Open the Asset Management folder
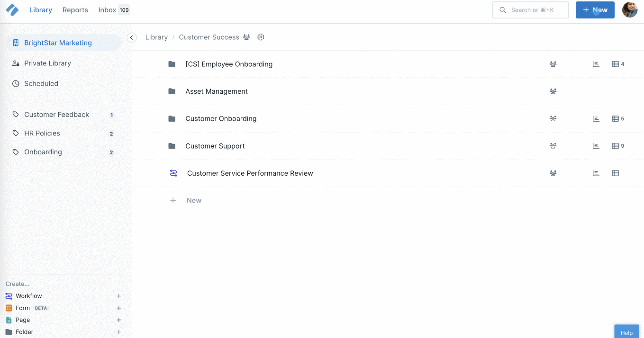 [x=217, y=91]
